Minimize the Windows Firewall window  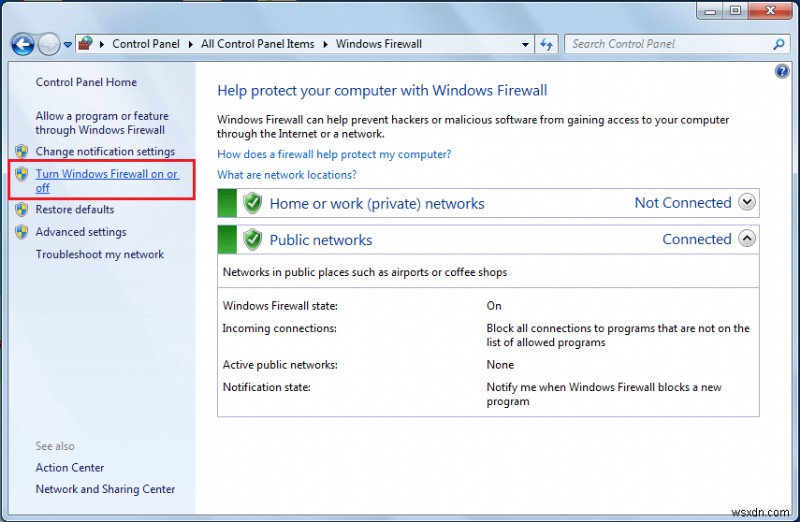[710, 10]
